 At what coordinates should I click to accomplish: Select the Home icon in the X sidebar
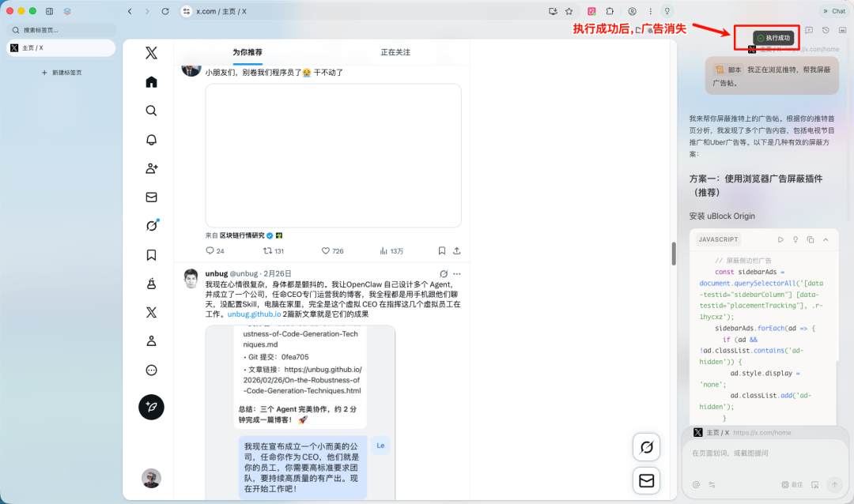pyautogui.click(x=150, y=81)
